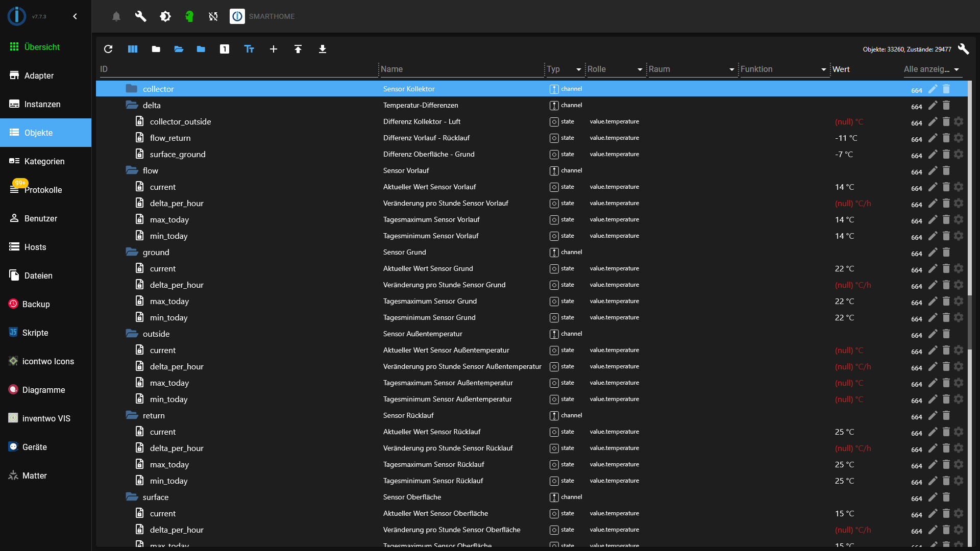Toggle the dark/light theme brightness icon
The image size is (980, 551).
click(165, 16)
